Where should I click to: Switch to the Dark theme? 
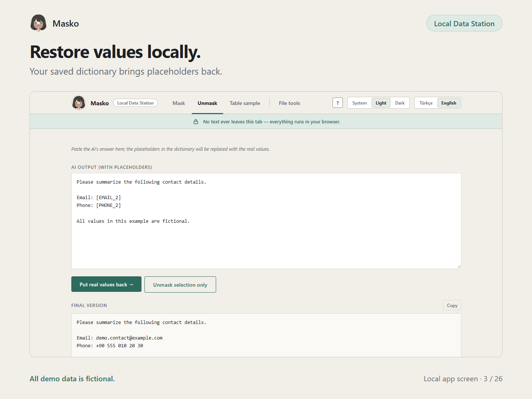pos(400,103)
